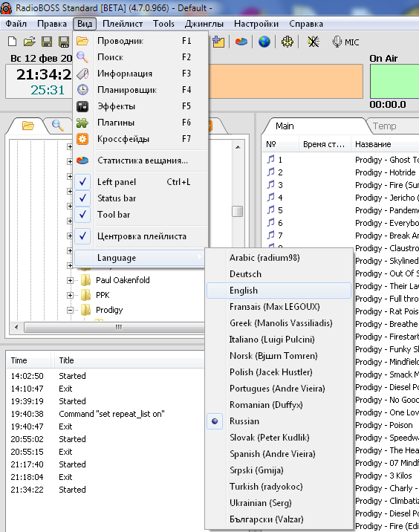The height and width of the screenshot is (532, 419).
Task: Click the Time column header in log
Action: (28, 360)
